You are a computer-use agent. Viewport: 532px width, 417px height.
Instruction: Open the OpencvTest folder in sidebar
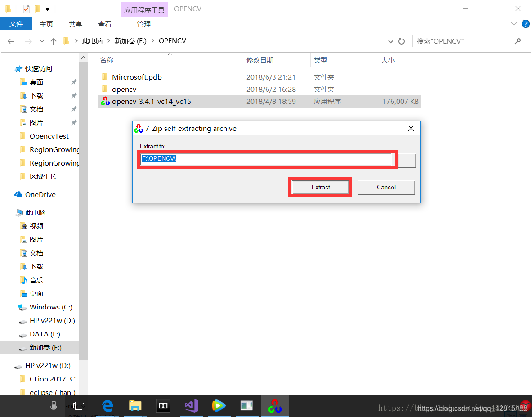click(49, 136)
